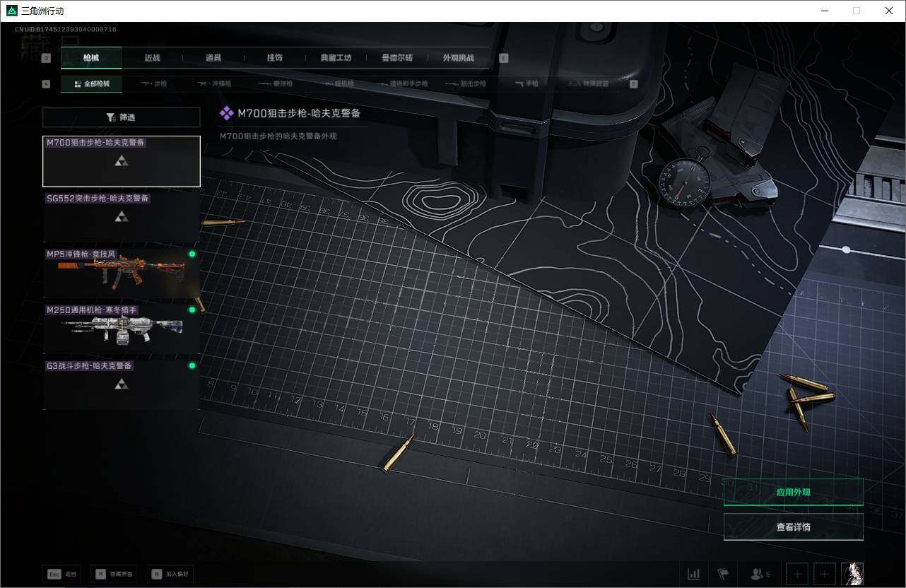Image resolution: width=906 pixels, height=588 pixels.
Task: Open the statistics bar chart icon
Action: [x=694, y=574]
